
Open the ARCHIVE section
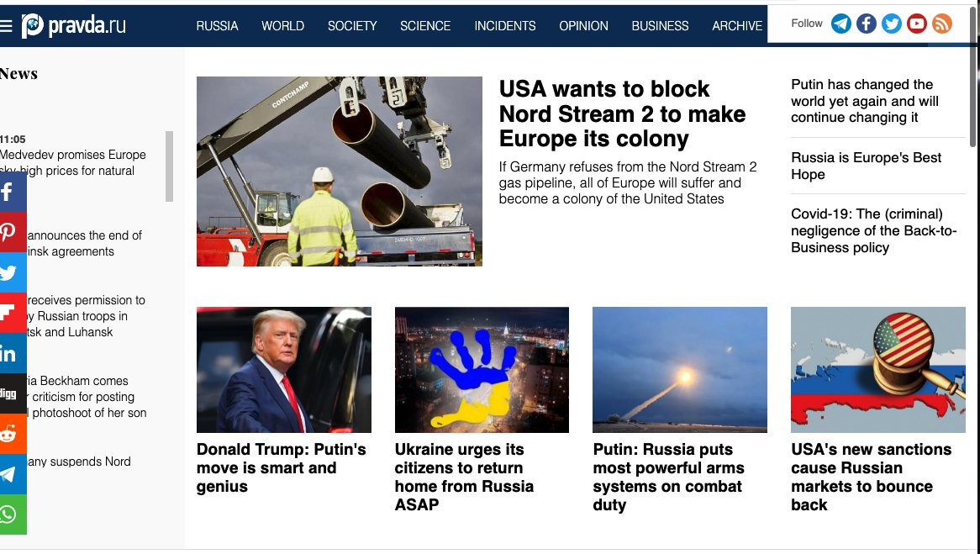click(x=737, y=25)
